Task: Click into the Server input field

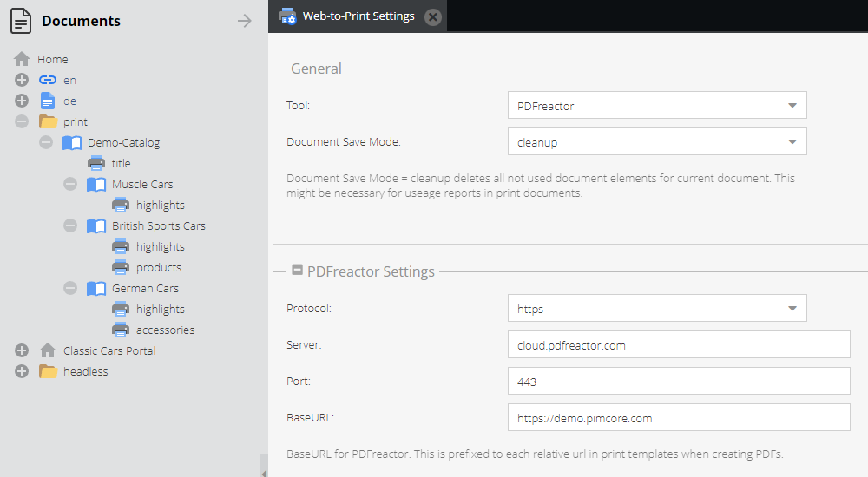Action: pyautogui.click(x=679, y=345)
